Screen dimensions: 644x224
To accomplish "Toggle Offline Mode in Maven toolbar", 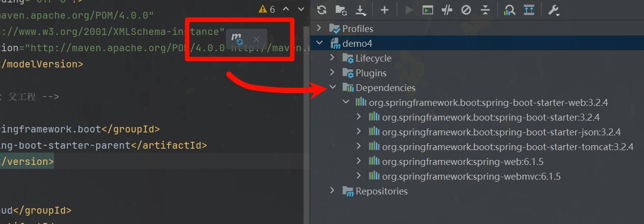I will [x=447, y=10].
